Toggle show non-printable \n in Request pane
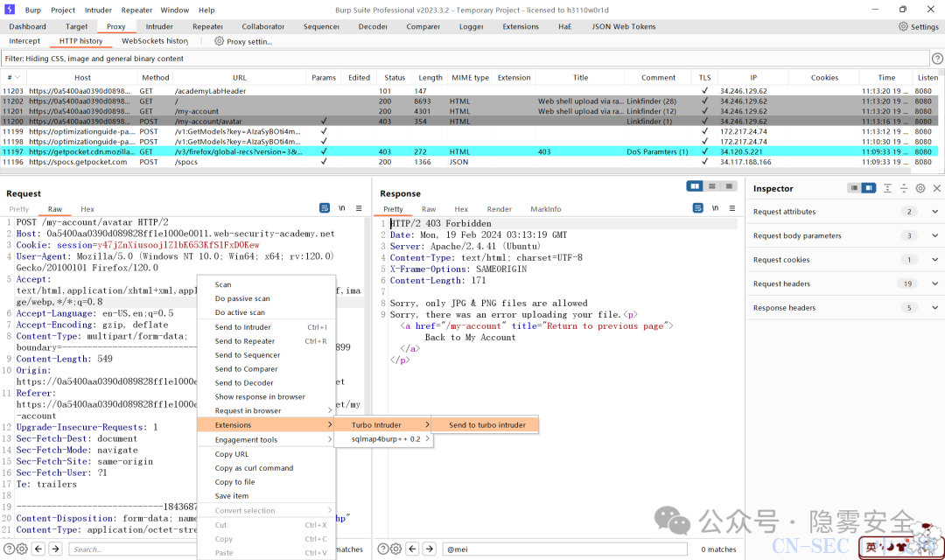The image size is (945, 560). click(x=342, y=208)
